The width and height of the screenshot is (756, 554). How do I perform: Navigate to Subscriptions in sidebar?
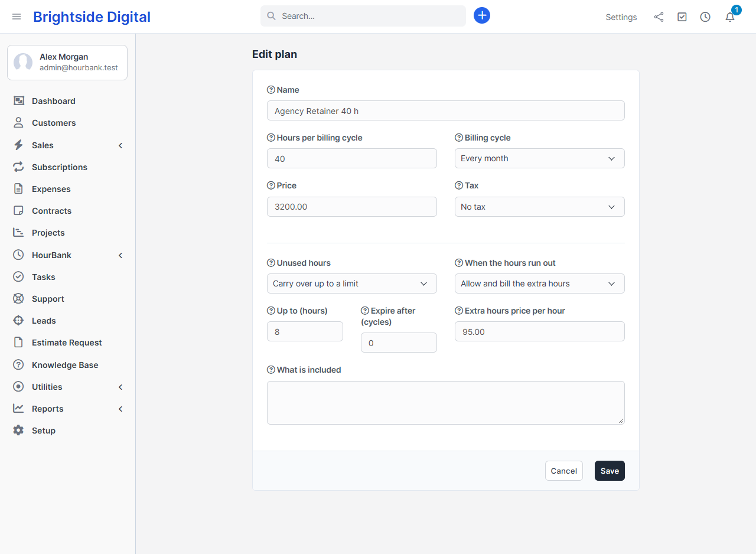click(x=68, y=167)
